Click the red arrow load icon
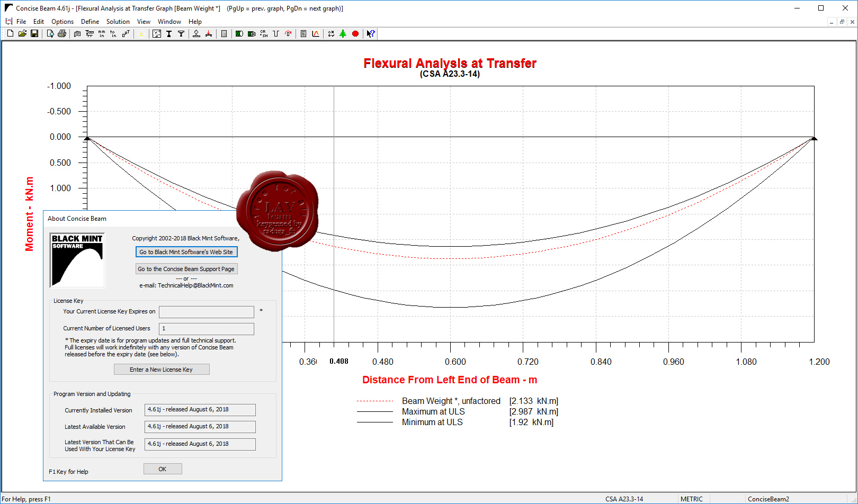 (209, 33)
